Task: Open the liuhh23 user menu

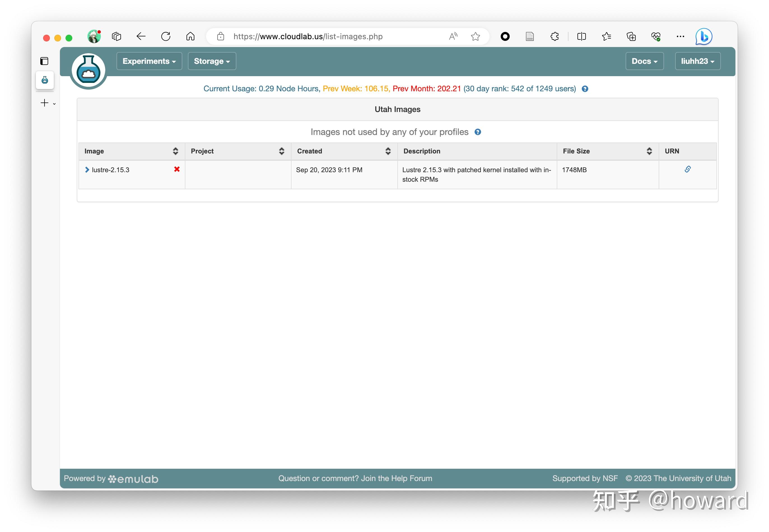Action: tap(697, 61)
